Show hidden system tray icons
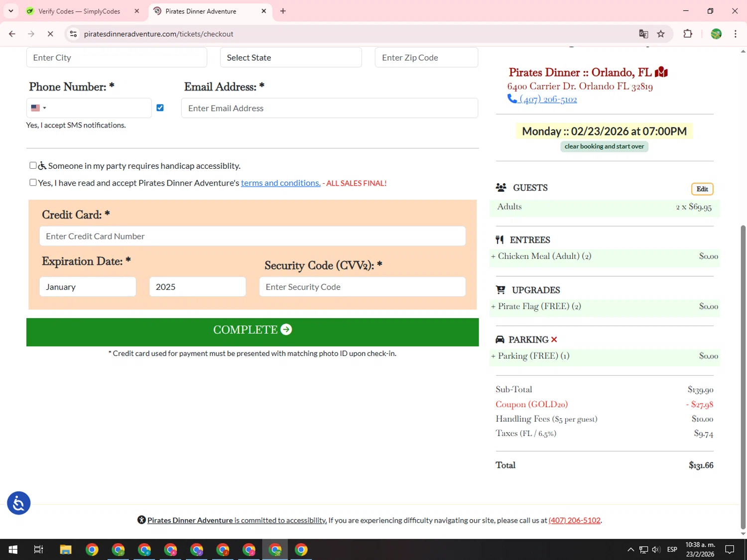This screenshot has width=747, height=560. pyautogui.click(x=630, y=550)
